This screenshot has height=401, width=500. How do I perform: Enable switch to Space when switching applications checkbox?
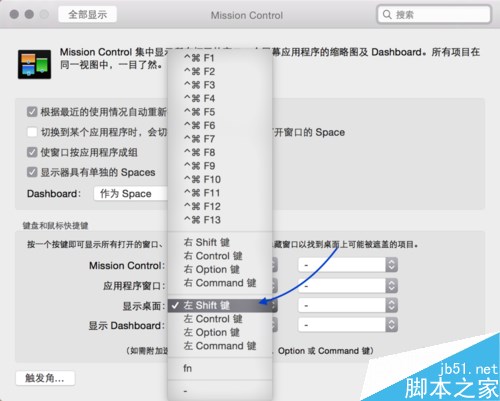(x=32, y=132)
